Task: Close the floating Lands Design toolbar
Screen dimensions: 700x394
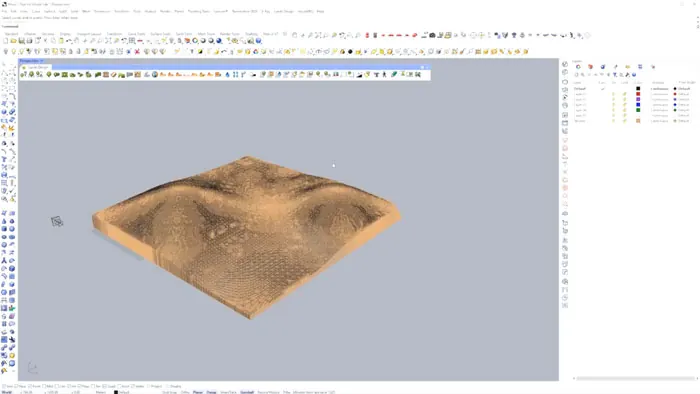Action: (x=427, y=67)
